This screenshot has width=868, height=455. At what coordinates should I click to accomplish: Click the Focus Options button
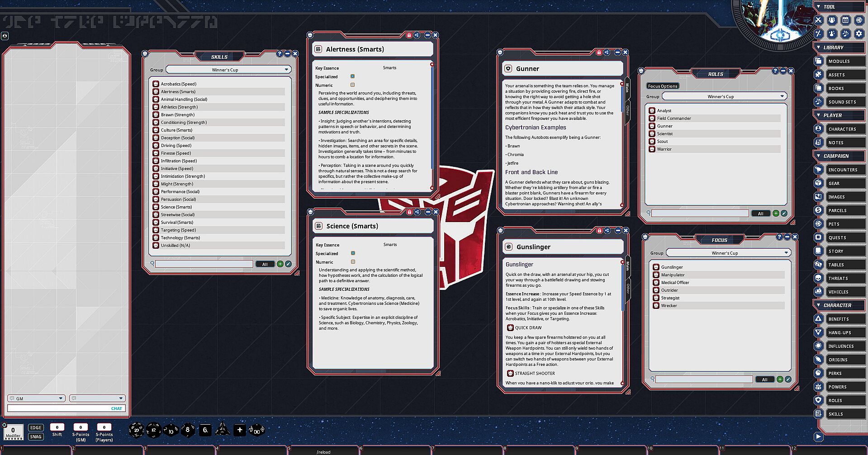pyautogui.click(x=662, y=86)
